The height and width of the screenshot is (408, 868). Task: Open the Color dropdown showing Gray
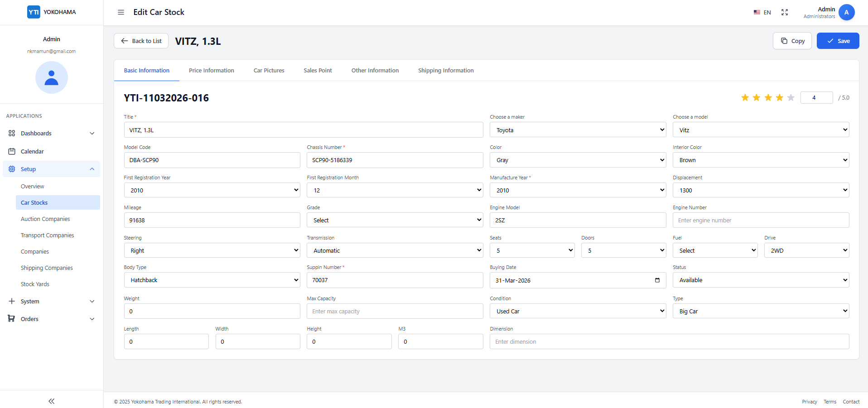(578, 160)
